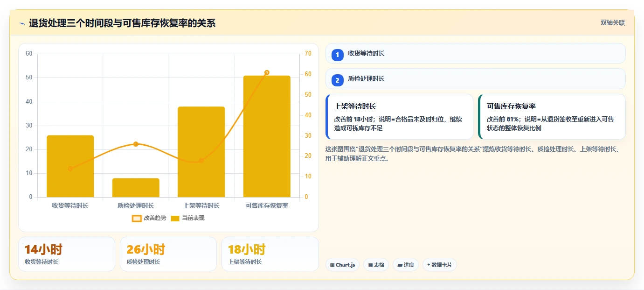Click the Chart.js tag

pyautogui.click(x=342, y=265)
